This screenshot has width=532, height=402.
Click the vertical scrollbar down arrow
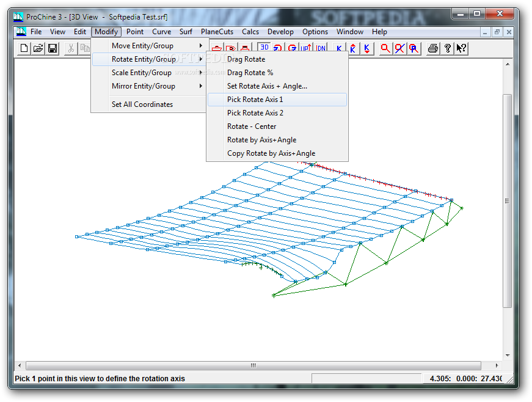pos(507,355)
